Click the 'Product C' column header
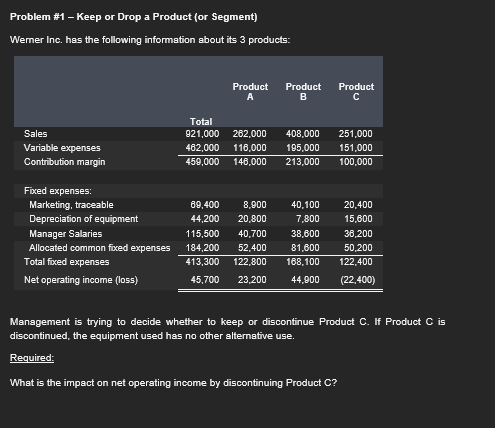Image resolution: width=495 pixels, height=428 pixels. tap(356, 92)
